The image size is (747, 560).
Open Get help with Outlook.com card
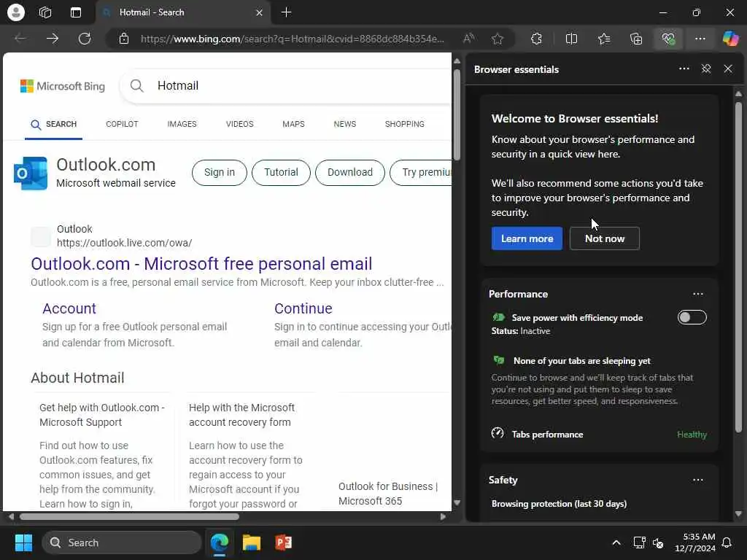click(102, 415)
